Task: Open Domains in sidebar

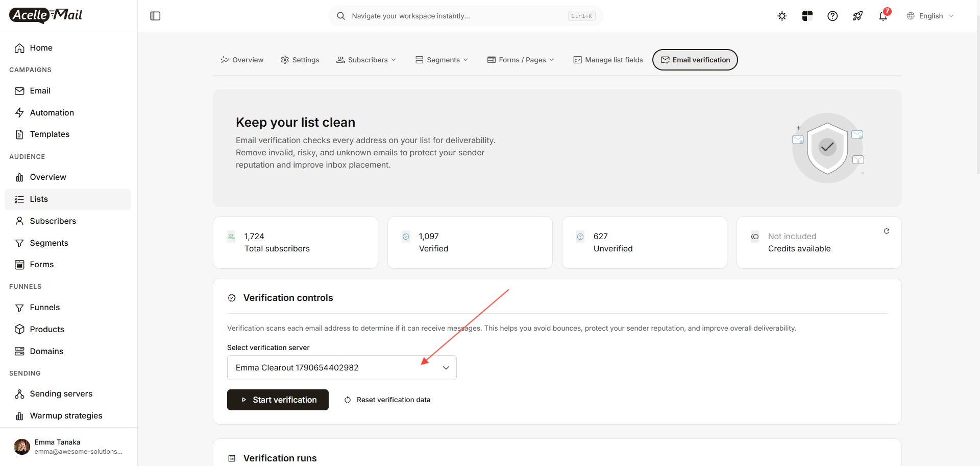Action: 67,351
